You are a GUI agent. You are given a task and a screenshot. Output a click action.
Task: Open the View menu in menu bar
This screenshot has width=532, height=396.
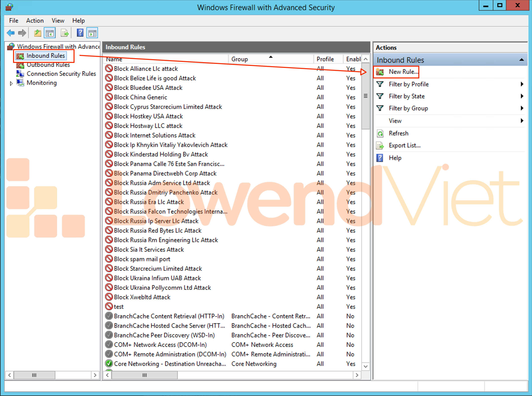click(58, 21)
